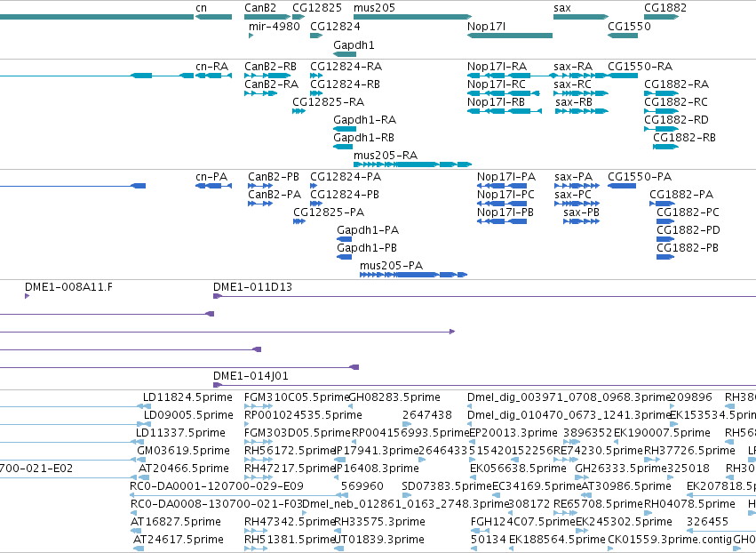Select transcript CG1882-RD
Screen dimensions: 756x553
coord(662,129)
